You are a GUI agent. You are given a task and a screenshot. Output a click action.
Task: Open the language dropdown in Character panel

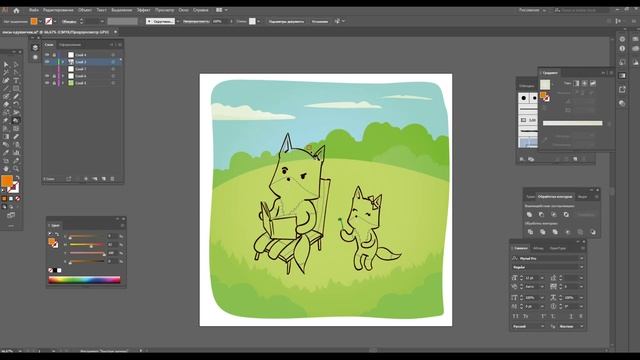tap(542, 327)
